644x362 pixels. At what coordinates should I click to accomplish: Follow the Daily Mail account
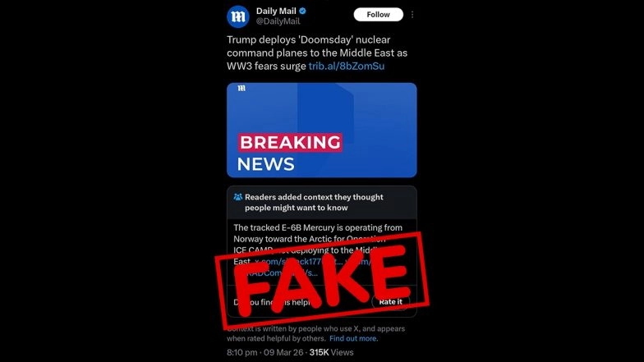click(378, 15)
